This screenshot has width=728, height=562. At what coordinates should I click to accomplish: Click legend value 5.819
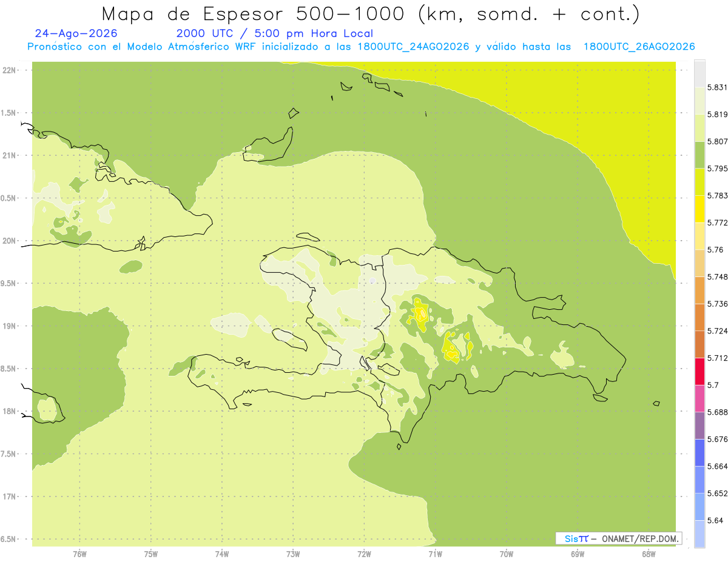(x=717, y=115)
